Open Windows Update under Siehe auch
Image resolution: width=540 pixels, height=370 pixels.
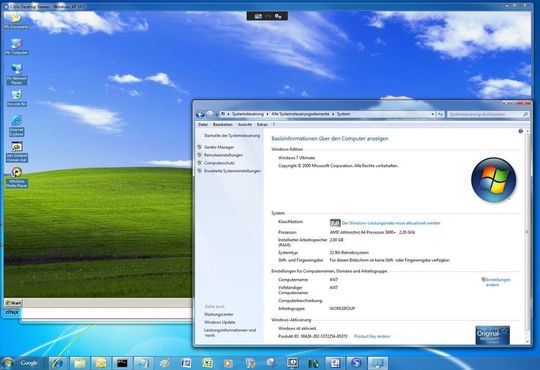[x=219, y=322]
